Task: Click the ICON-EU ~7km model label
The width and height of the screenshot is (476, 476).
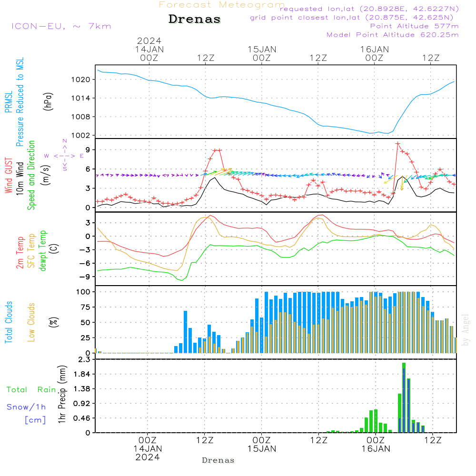Action: tap(61, 26)
